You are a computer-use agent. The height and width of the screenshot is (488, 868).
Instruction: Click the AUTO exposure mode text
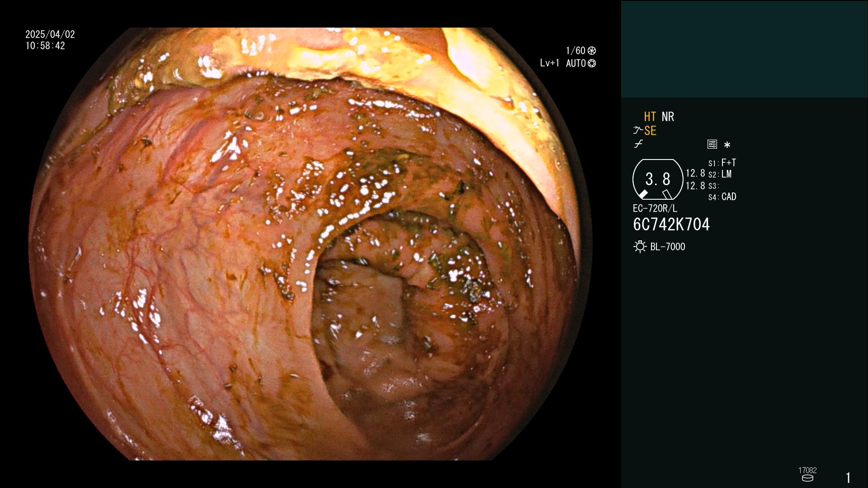[x=576, y=63]
